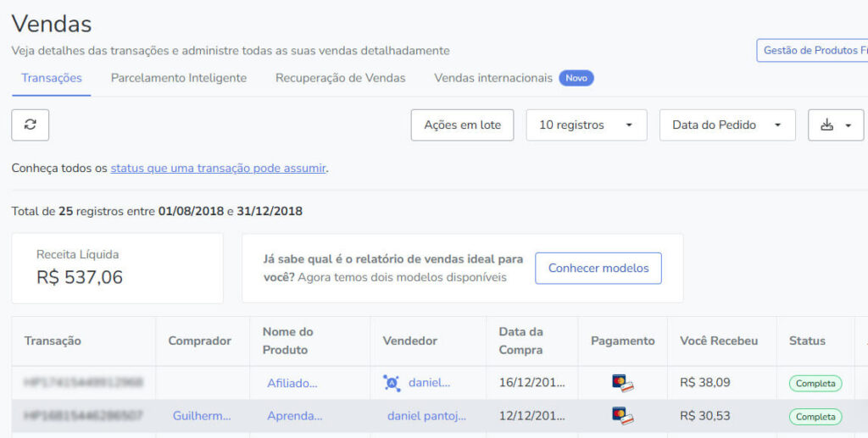The height and width of the screenshot is (438, 868).
Task: Open the daniel pantoj... vendor link
Action: click(x=426, y=416)
